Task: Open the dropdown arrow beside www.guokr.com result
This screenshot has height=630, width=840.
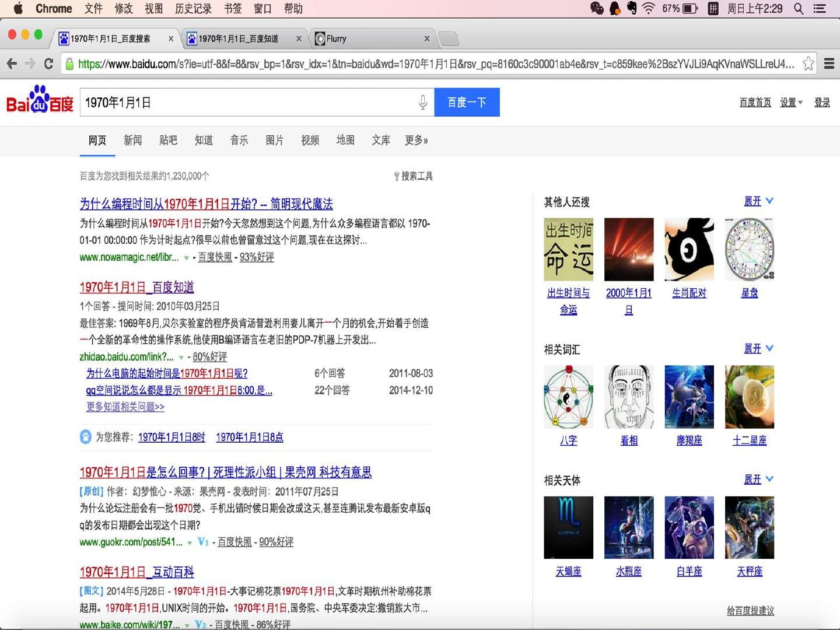Action: click(190, 542)
